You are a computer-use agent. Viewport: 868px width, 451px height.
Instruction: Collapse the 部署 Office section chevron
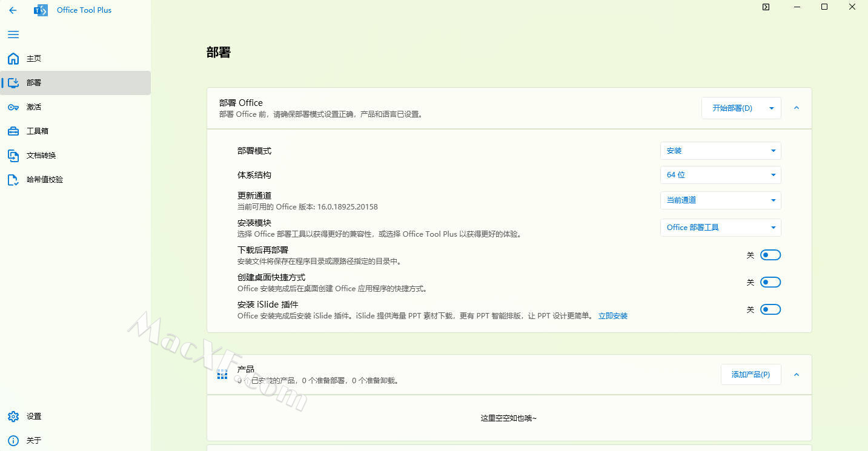click(797, 108)
